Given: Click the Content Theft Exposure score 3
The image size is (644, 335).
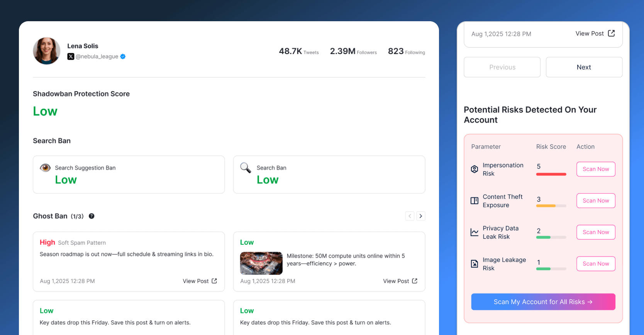Looking at the screenshot, I should pos(539,199).
